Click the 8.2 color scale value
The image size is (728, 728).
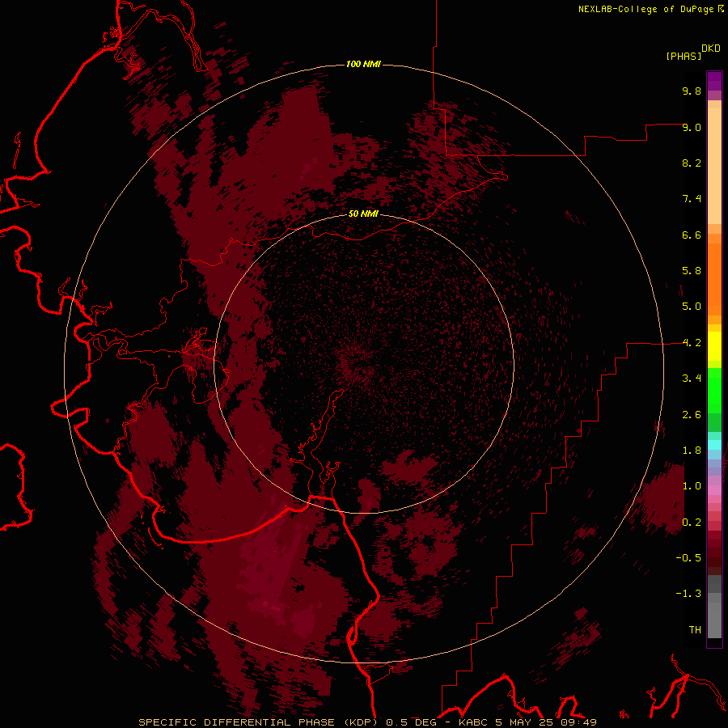click(x=692, y=163)
